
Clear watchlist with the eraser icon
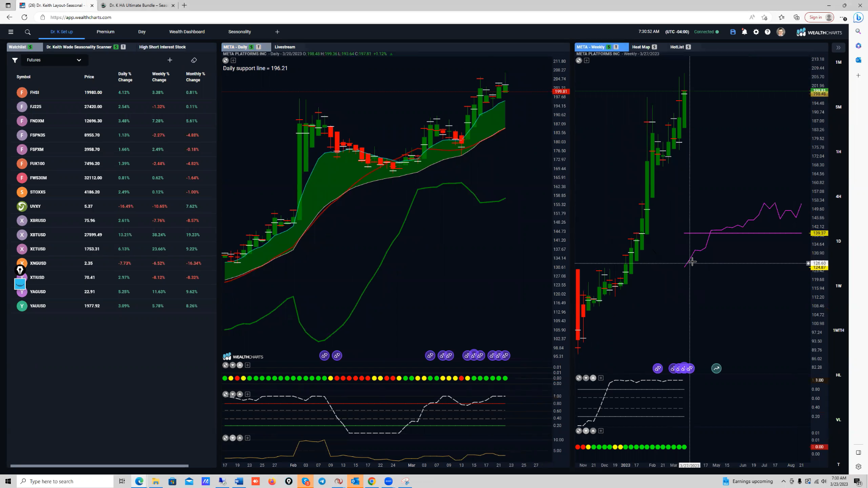(x=194, y=60)
